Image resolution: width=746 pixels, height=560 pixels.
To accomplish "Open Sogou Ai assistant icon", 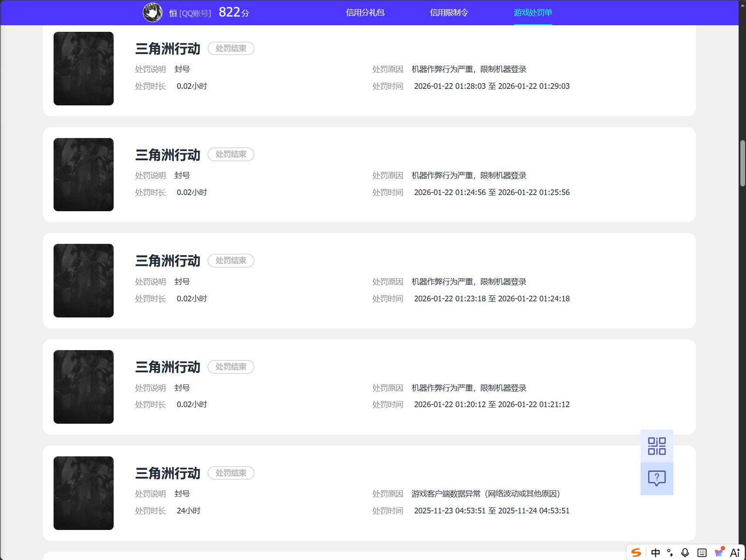I will click(735, 553).
